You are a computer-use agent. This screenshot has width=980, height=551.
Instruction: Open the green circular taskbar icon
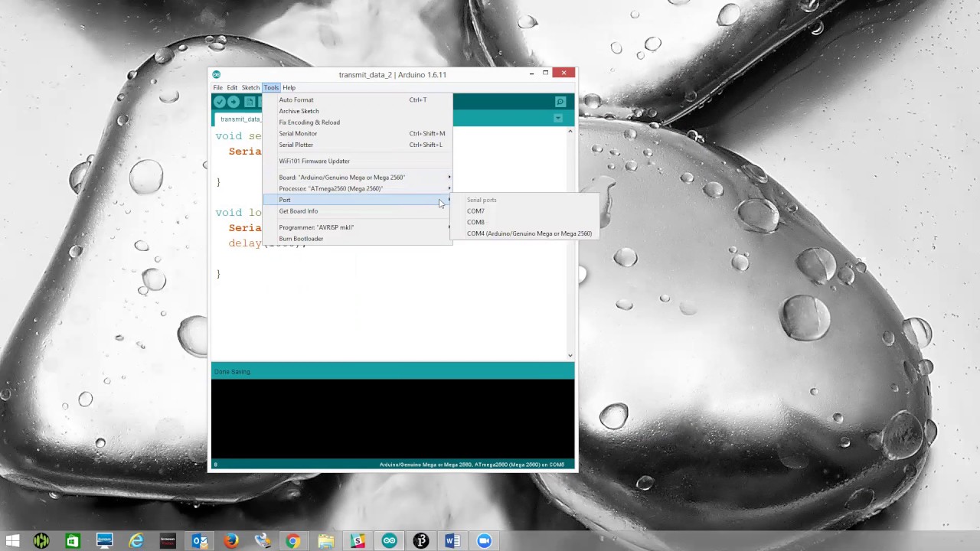click(x=41, y=541)
